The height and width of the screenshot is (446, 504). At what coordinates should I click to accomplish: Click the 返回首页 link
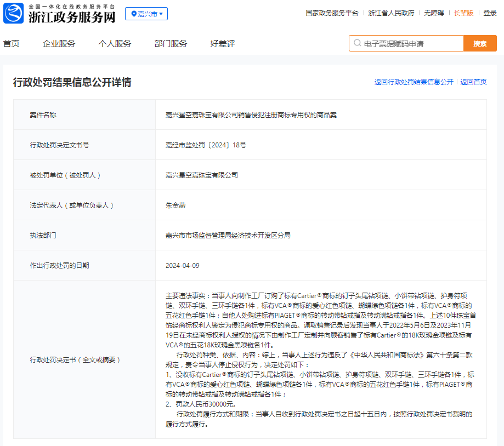[473, 82]
